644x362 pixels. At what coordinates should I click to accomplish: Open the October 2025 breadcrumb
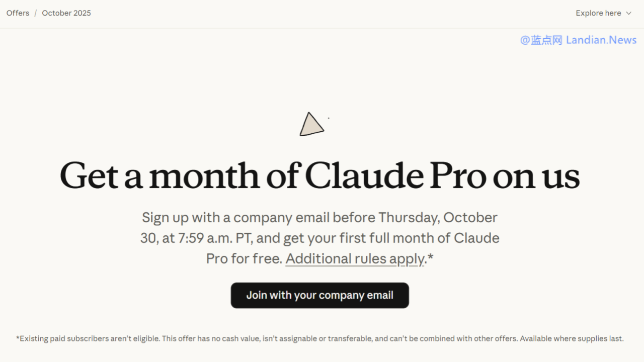pos(66,13)
